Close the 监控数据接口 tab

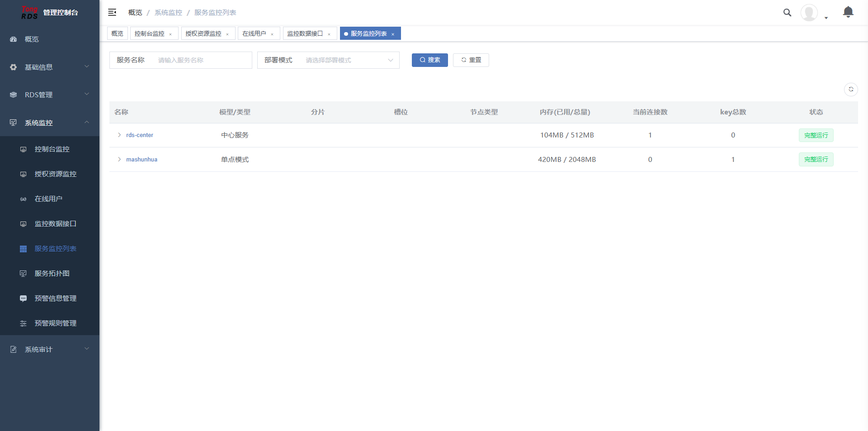click(329, 34)
